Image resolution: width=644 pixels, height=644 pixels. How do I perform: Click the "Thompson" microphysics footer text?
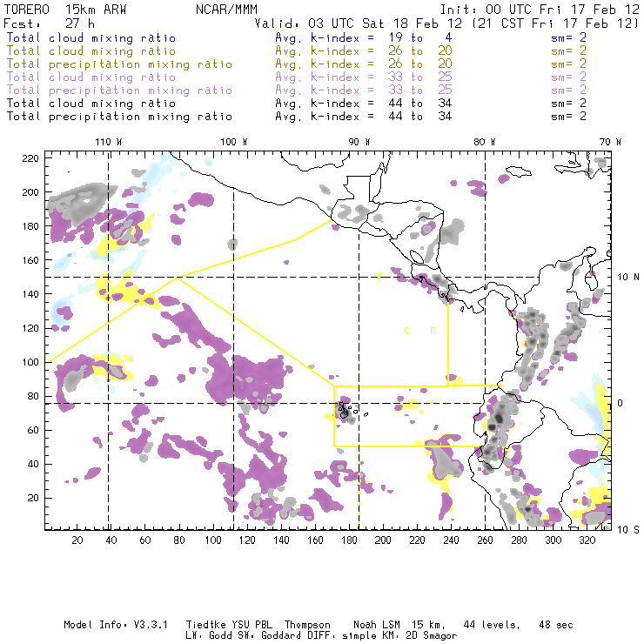point(307,625)
